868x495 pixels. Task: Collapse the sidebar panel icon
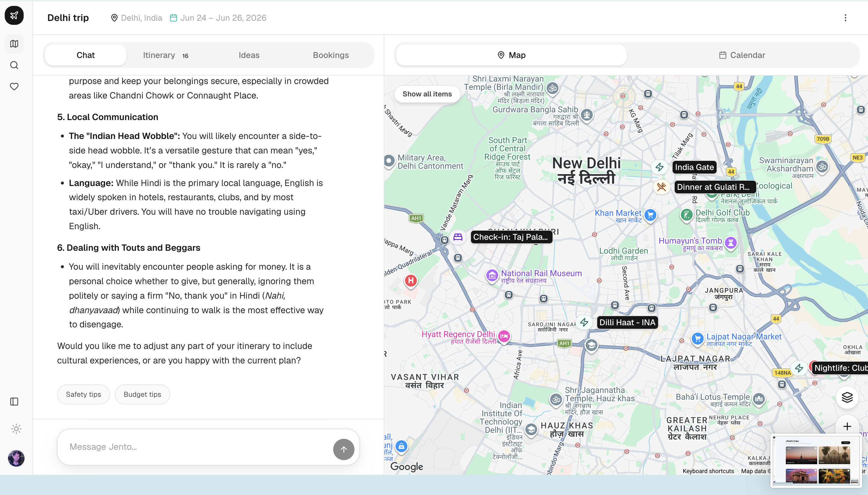(14, 402)
